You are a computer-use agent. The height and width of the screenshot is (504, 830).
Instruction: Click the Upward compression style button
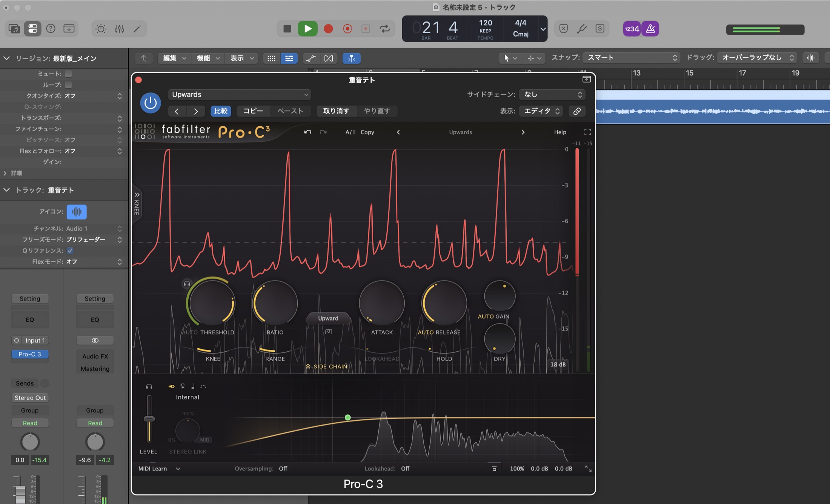point(328,319)
